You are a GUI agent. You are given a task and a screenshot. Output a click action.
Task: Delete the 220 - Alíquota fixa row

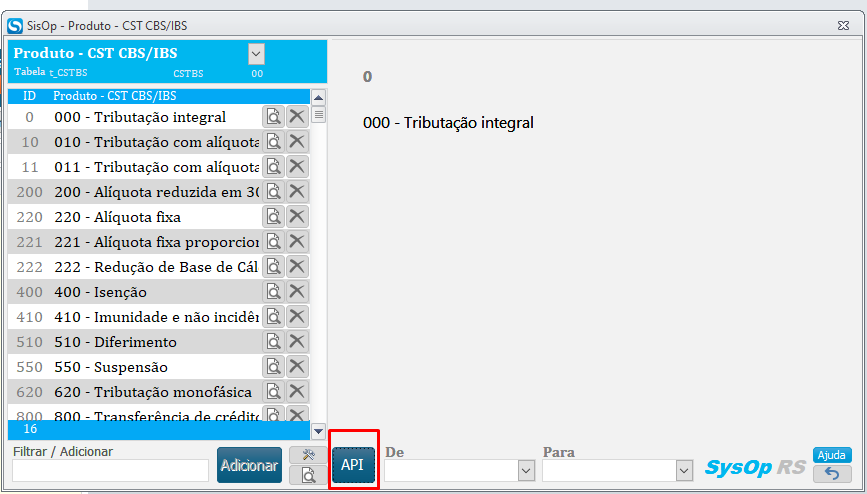pos(297,217)
